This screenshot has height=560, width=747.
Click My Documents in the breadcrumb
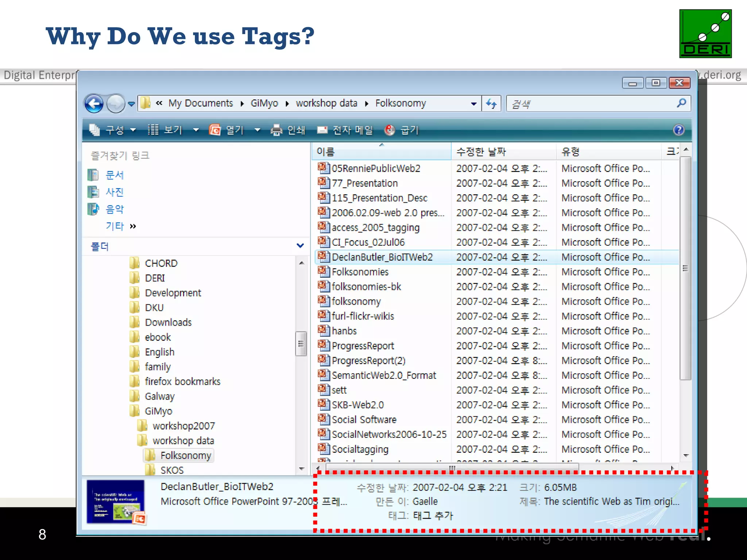pos(201,103)
